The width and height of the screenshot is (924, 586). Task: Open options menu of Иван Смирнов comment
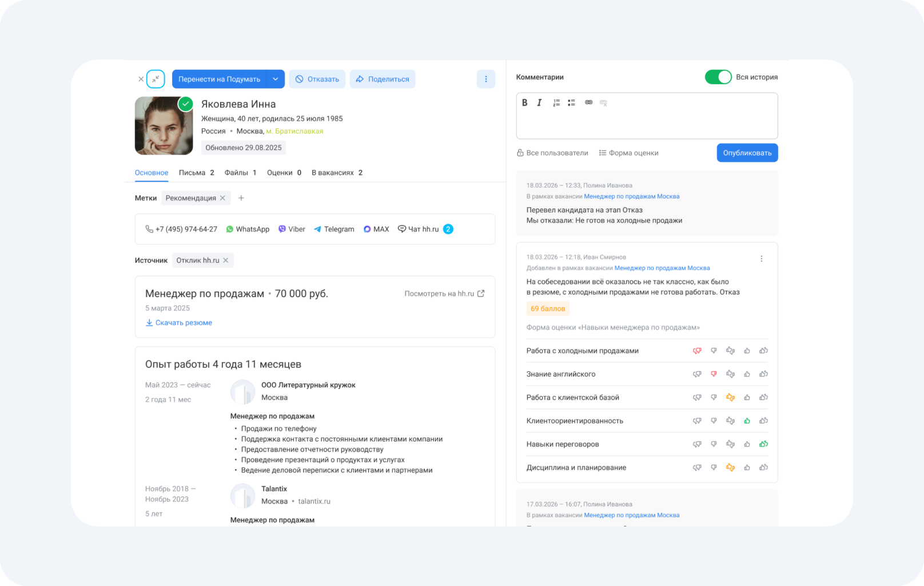pos(762,259)
